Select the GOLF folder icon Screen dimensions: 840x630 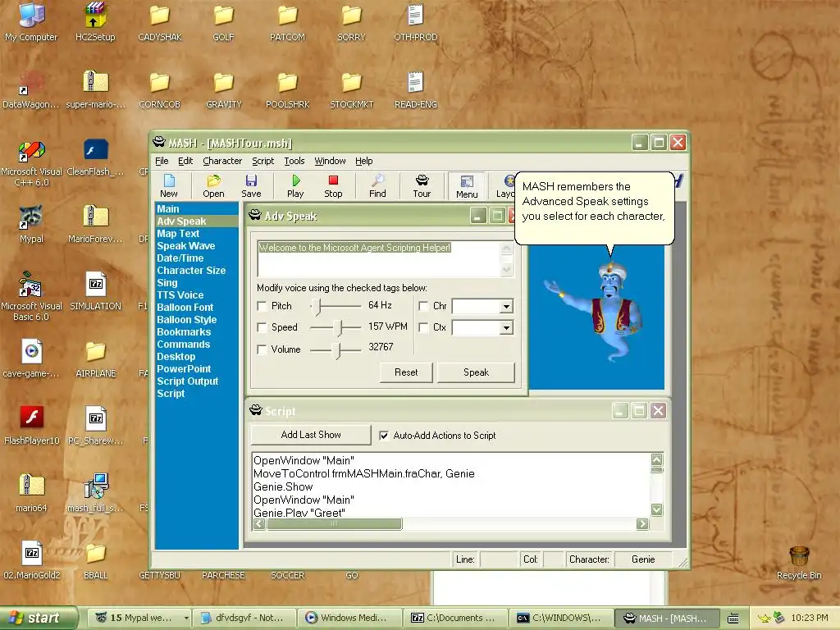(x=223, y=21)
